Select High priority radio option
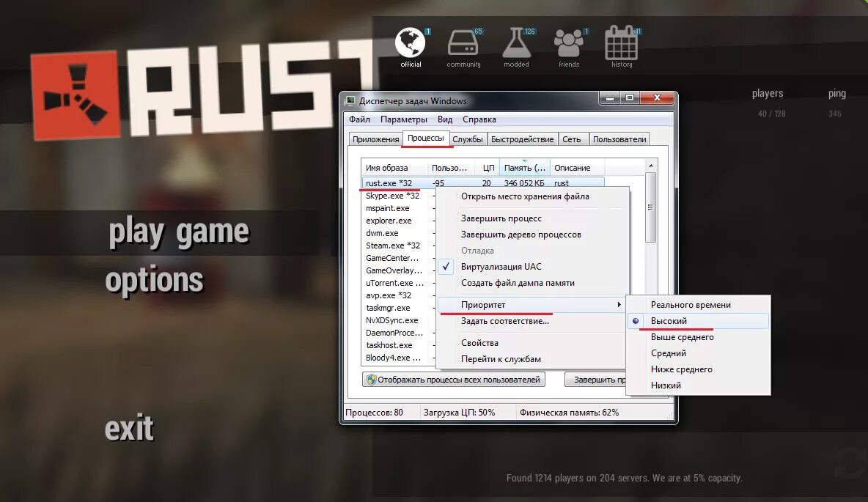The width and height of the screenshot is (868, 502). [636, 321]
